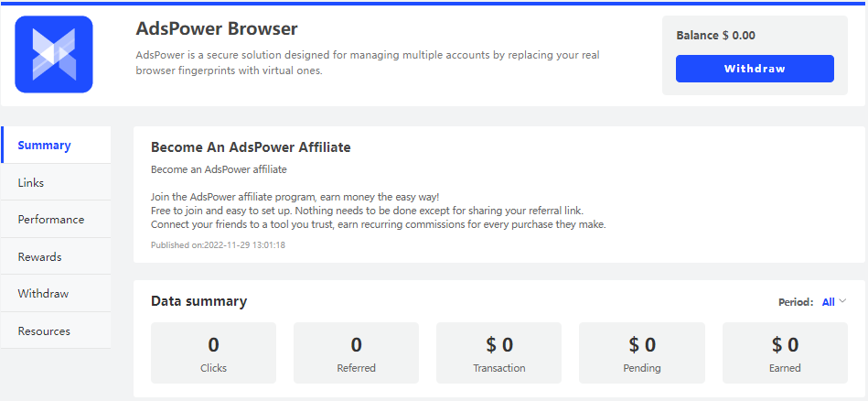The height and width of the screenshot is (401, 868).
Task: Click the Transaction amount card
Action: pos(498,352)
